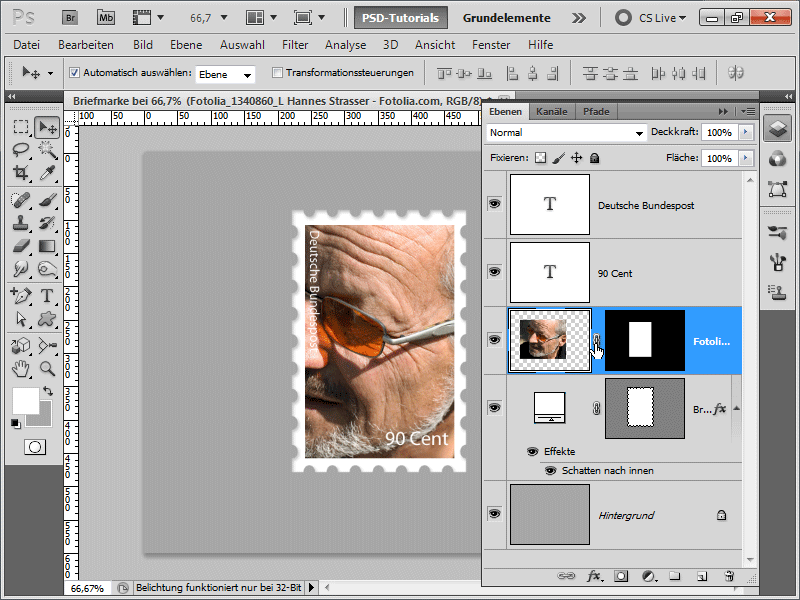Select the Zoom tool

pyautogui.click(x=47, y=368)
